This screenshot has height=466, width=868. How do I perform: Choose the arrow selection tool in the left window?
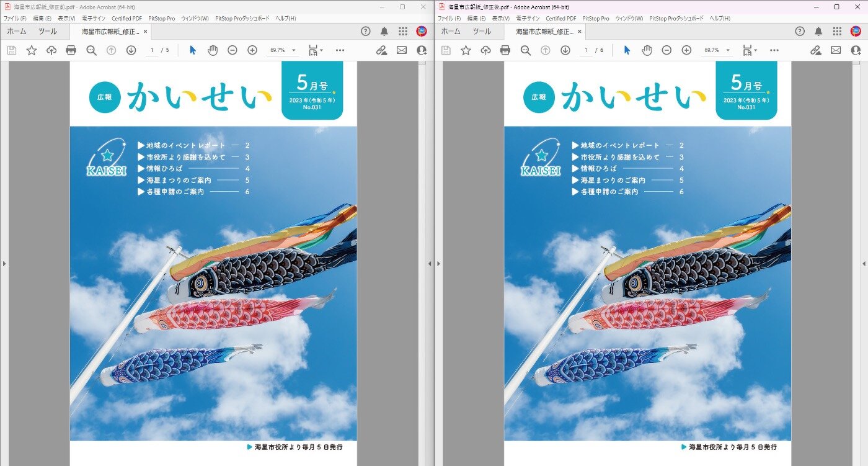pyautogui.click(x=193, y=50)
